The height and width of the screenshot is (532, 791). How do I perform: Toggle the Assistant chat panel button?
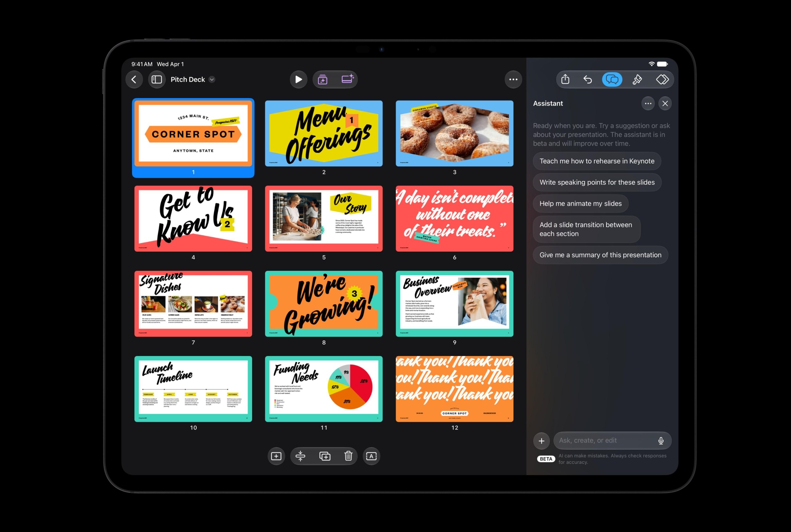pos(612,79)
